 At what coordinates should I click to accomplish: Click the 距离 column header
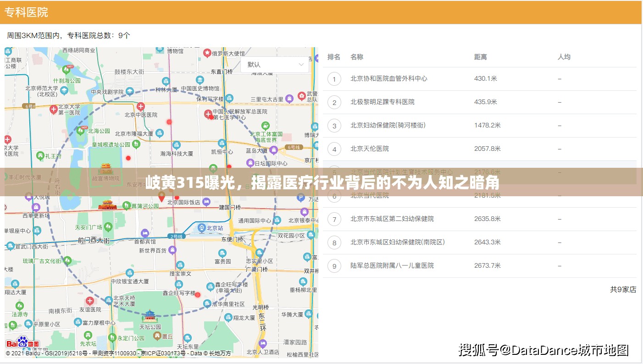(x=481, y=57)
